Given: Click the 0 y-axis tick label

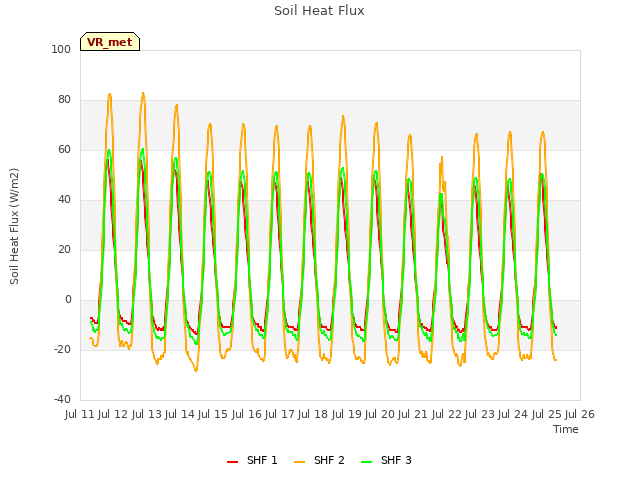Looking at the screenshot, I should click(68, 300).
